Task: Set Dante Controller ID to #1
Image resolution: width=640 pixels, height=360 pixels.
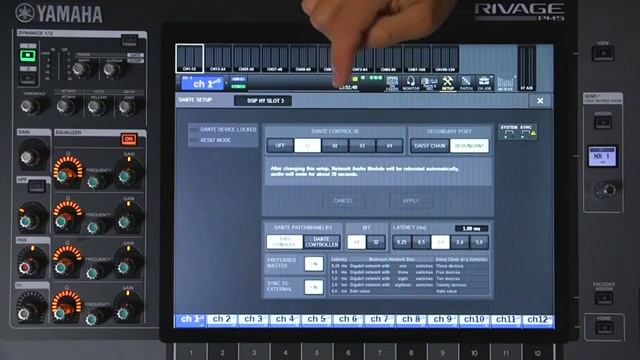Action: coord(307,145)
